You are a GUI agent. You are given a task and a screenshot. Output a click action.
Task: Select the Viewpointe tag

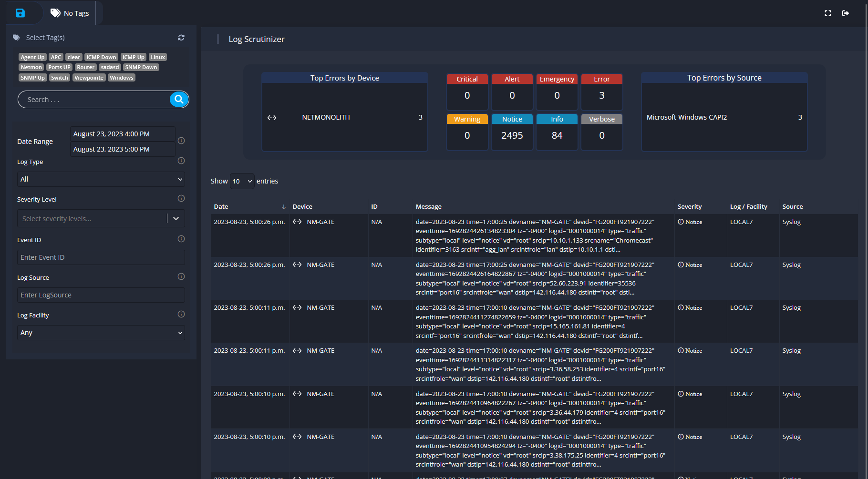tap(89, 78)
